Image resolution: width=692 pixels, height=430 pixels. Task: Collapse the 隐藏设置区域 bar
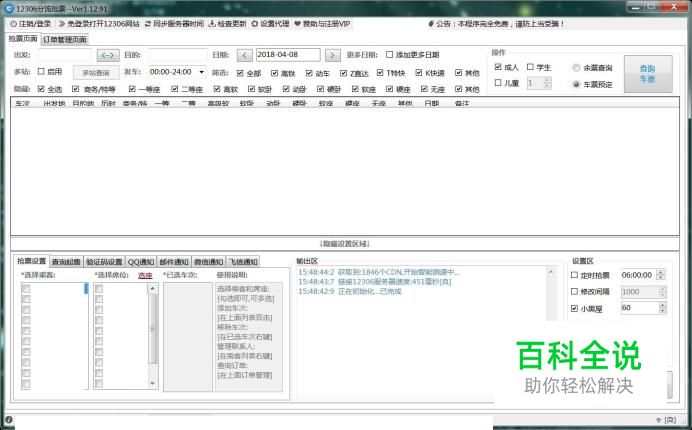345,244
